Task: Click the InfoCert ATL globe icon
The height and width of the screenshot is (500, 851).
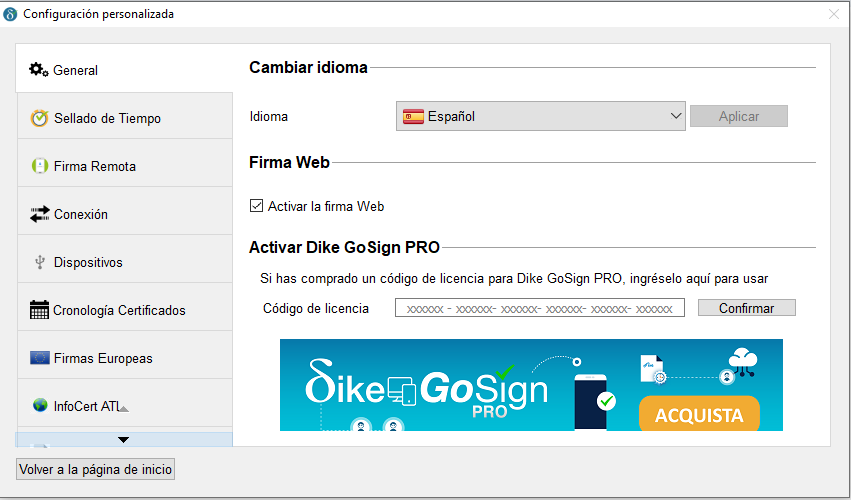Action: point(40,405)
